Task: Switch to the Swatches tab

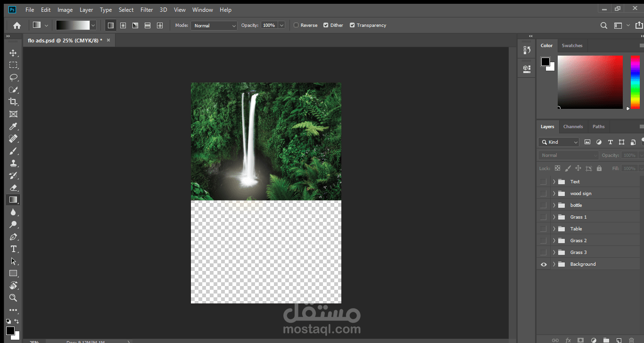Action: click(572, 46)
